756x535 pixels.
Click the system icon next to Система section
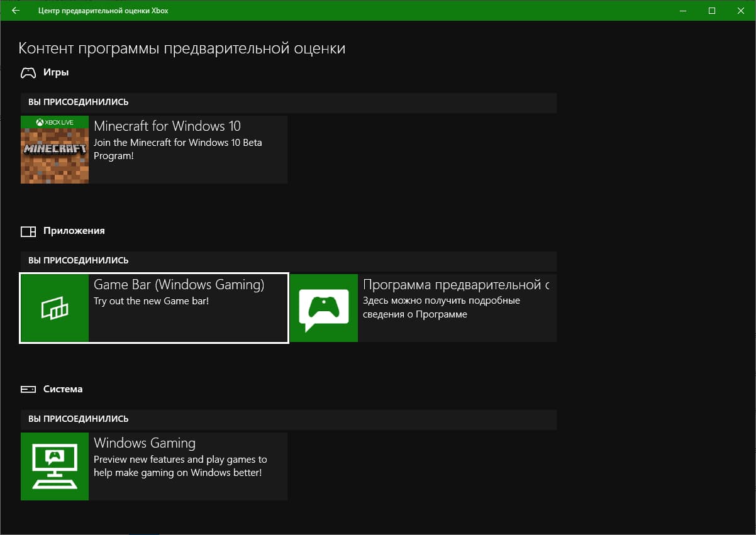coord(28,389)
